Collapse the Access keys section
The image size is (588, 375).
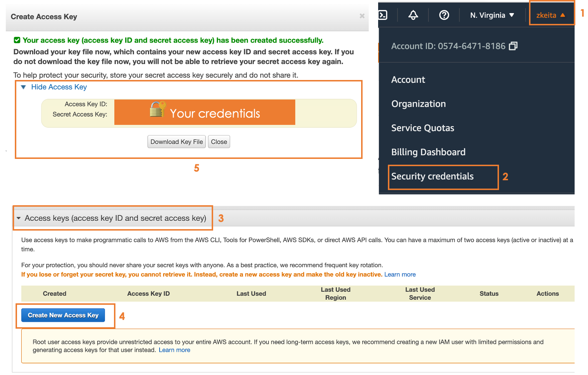(x=19, y=218)
